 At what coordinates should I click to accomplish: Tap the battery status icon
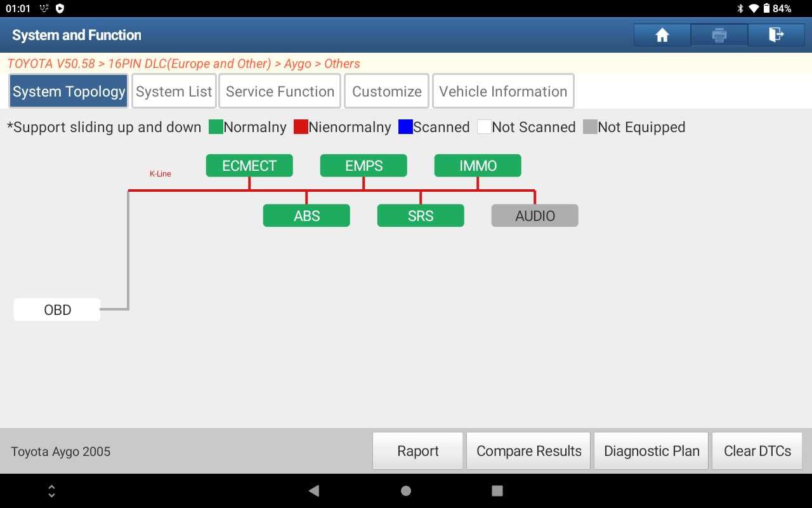[766, 8]
